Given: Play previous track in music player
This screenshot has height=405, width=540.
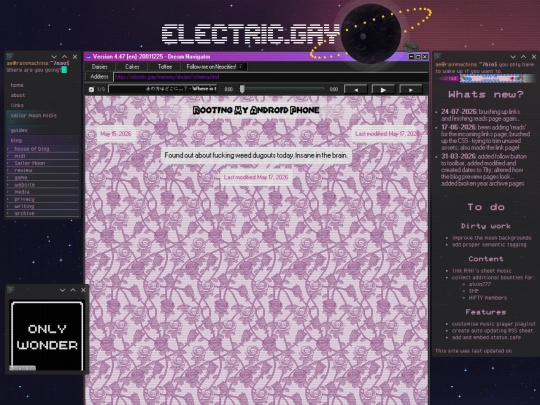Looking at the screenshot, I should 356,90.
